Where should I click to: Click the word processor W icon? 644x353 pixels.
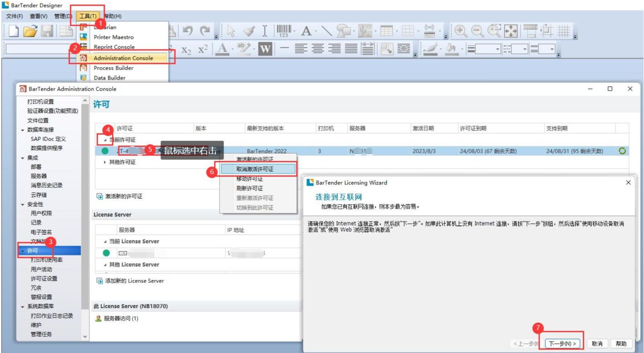(x=265, y=49)
